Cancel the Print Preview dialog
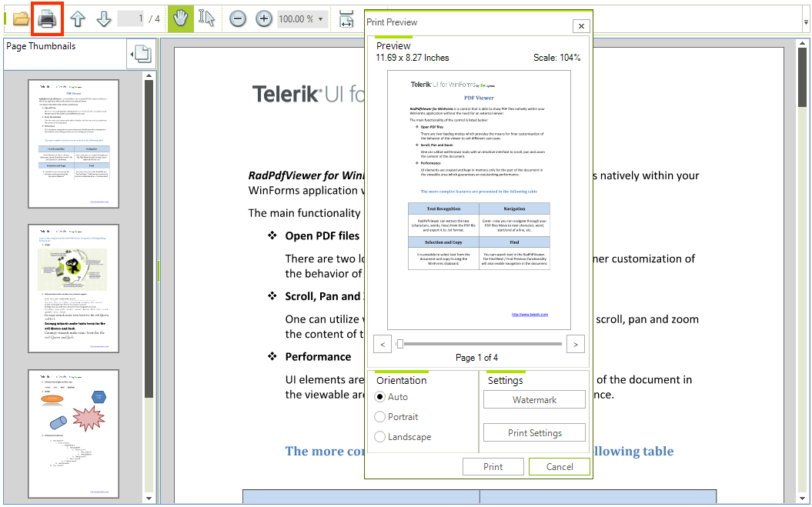The height and width of the screenshot is (507, 812). 560,466
